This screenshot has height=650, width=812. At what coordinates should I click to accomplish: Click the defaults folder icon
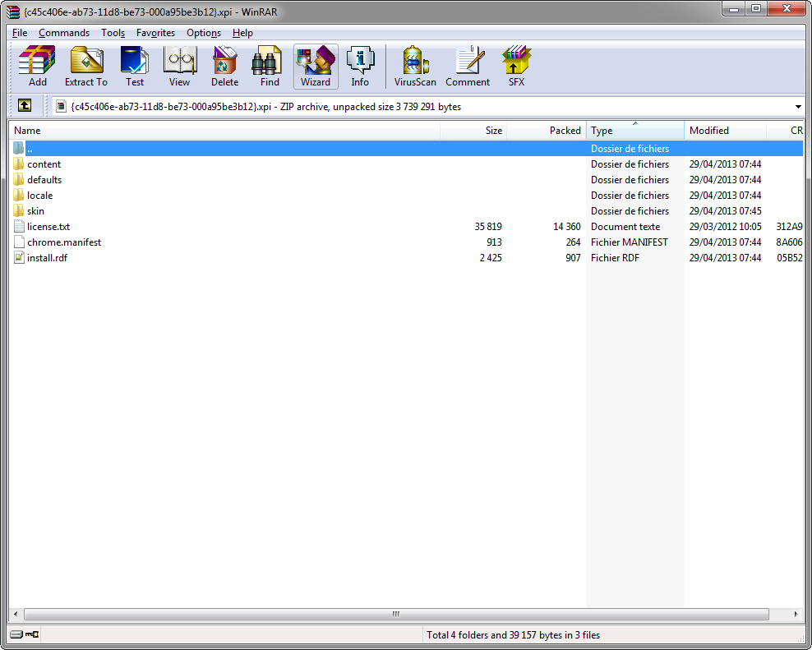19,179
